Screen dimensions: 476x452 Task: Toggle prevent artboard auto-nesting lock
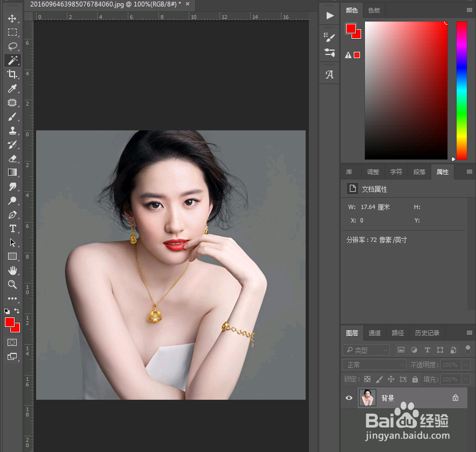(403, 379)
